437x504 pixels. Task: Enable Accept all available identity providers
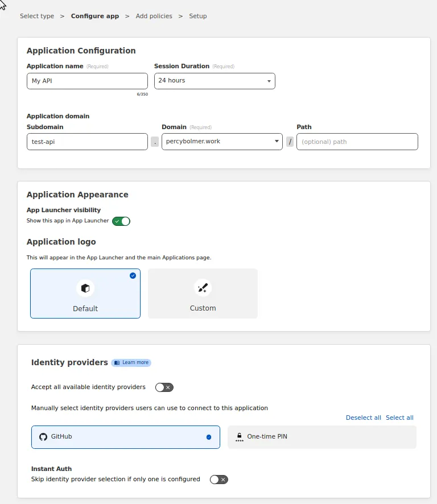(164, 387)
